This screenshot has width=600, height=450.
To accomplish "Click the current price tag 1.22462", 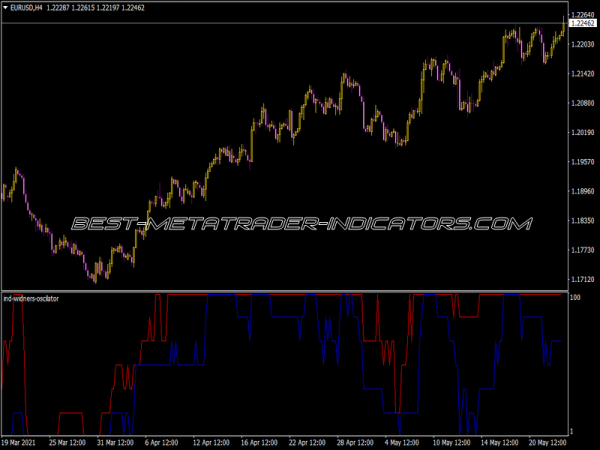I will click(582, 22).
